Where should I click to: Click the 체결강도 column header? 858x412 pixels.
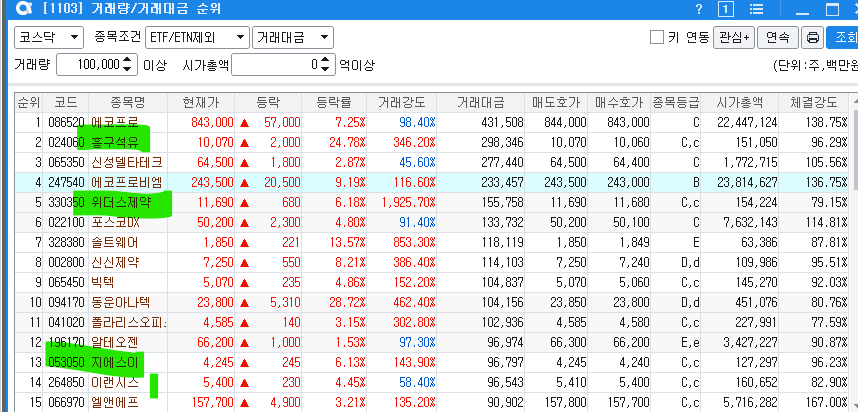click(x=813, y=102)
